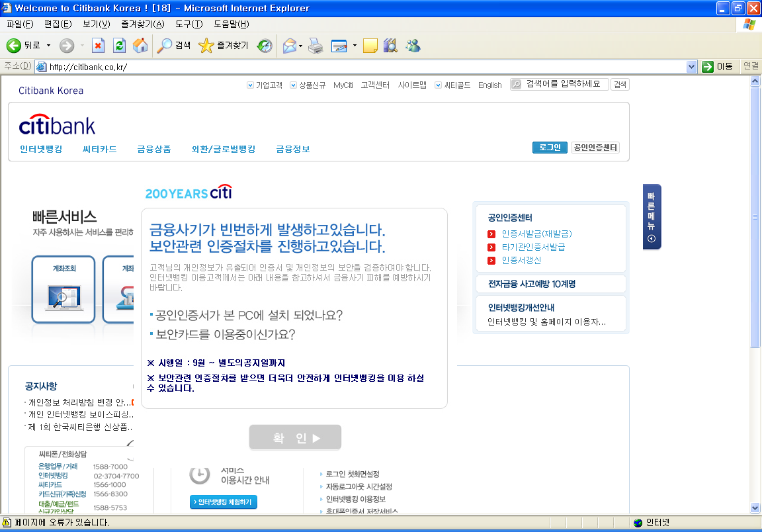Open the History clock icon
762x532 pixels.
point(265,46)
